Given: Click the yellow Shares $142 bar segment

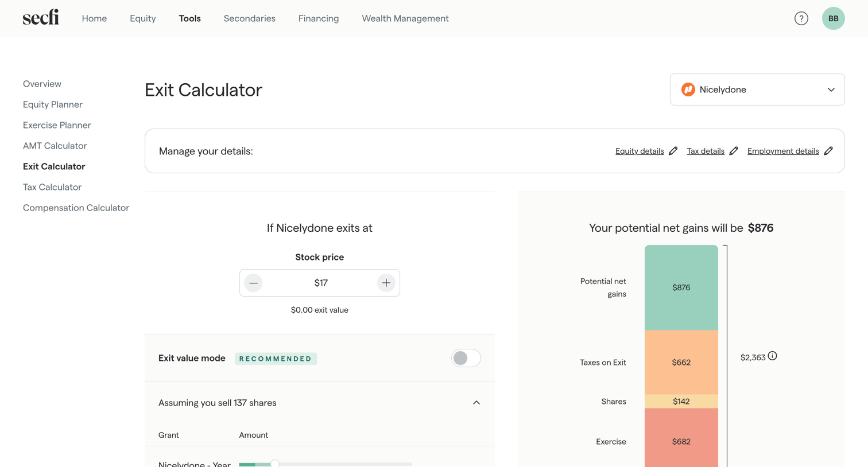Looking at the screenshot, I should (681, 401).
